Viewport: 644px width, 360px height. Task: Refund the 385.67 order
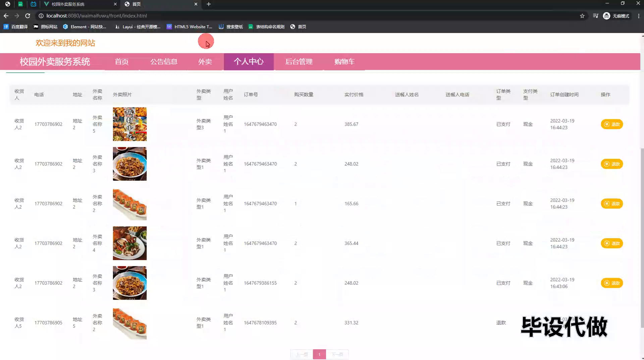point(612,124)
